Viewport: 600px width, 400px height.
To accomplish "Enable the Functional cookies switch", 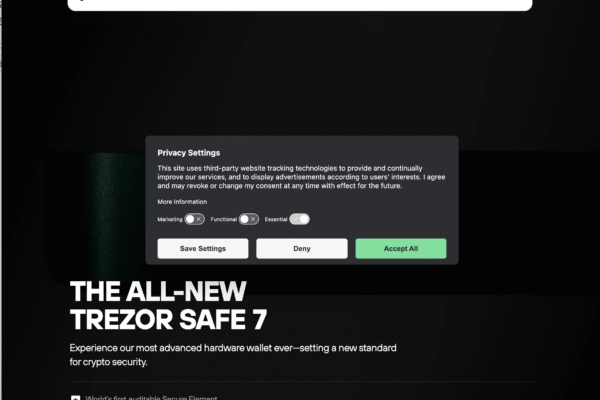I will [249, 219].
